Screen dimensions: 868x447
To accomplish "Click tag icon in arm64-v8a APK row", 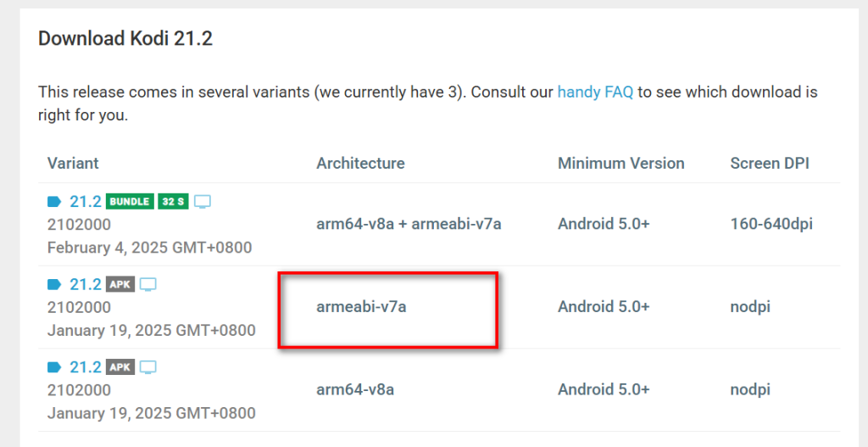I will [55, 367].
